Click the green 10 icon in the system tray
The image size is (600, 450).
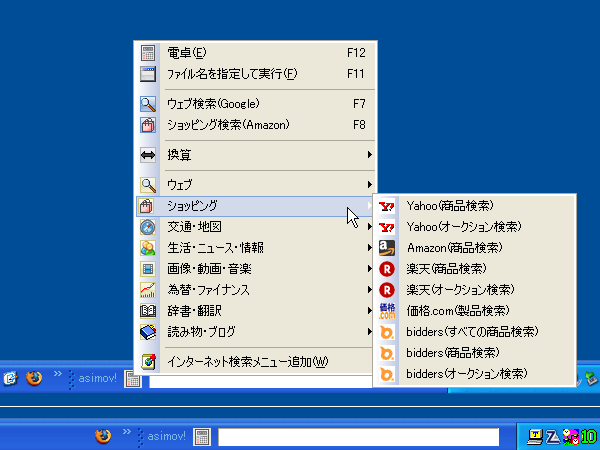pos(589,437)
